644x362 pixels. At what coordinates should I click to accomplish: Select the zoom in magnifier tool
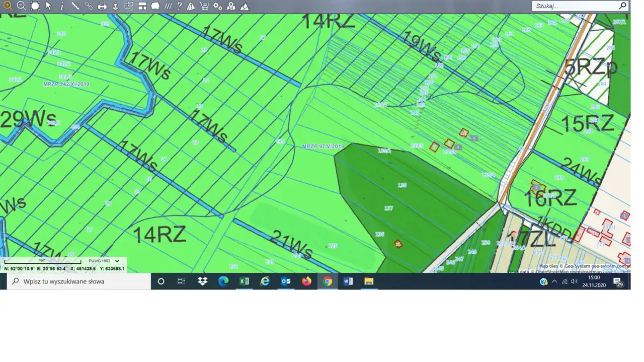pyautogui.click(x=8, y=6)
